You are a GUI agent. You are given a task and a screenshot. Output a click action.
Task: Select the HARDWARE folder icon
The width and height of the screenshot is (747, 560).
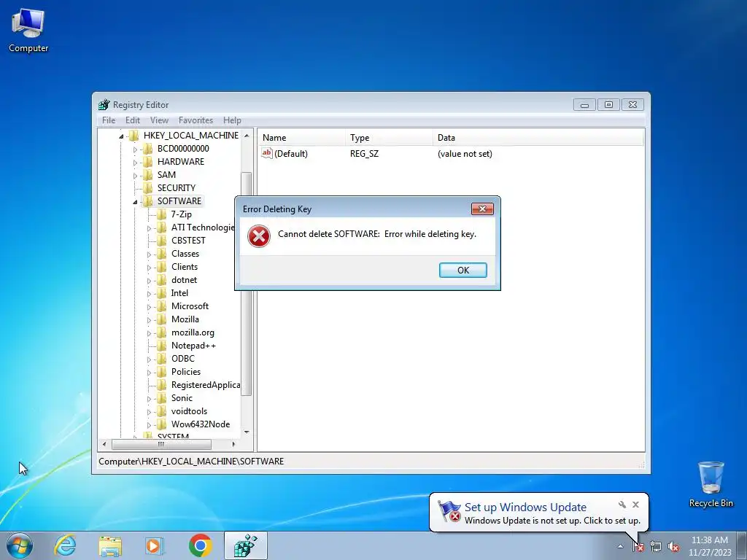click(x=147, y=161)
